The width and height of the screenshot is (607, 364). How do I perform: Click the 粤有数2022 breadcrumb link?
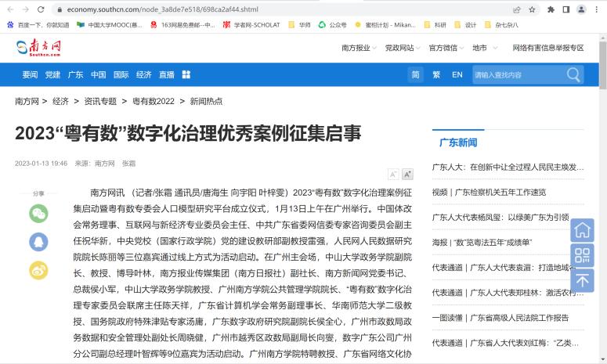[154, 101]
